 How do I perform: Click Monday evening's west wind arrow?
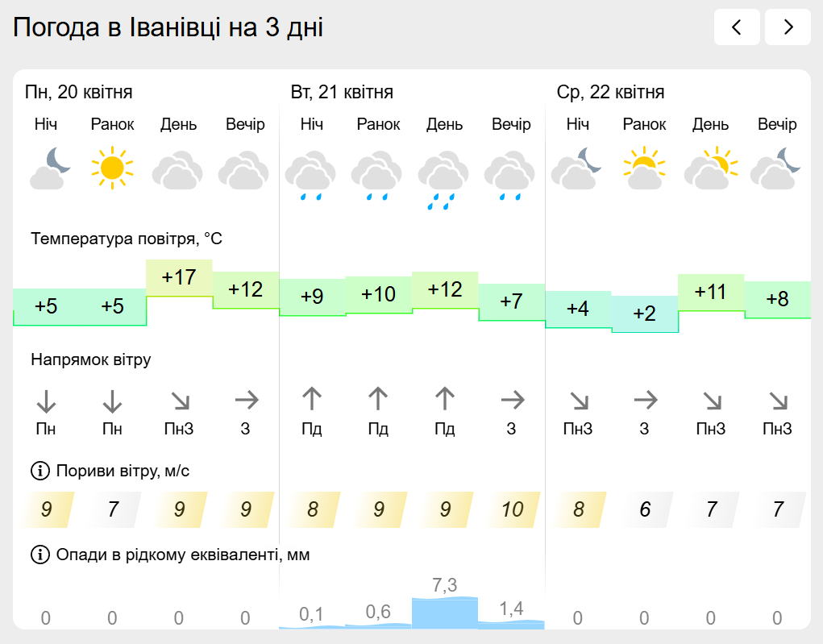coord(246,398)
